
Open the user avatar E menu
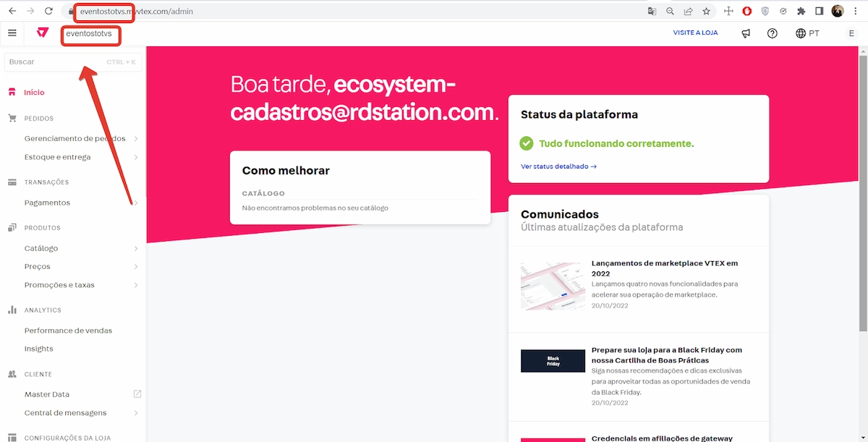[851, 33]
